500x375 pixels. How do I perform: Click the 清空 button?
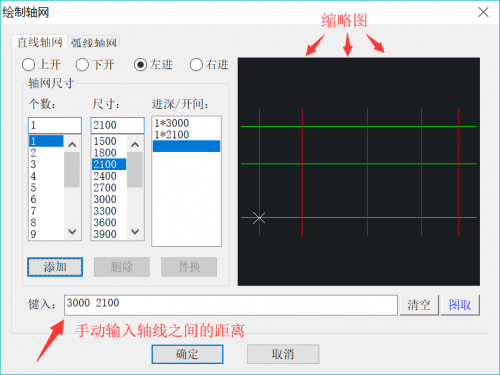pos(419,305)
